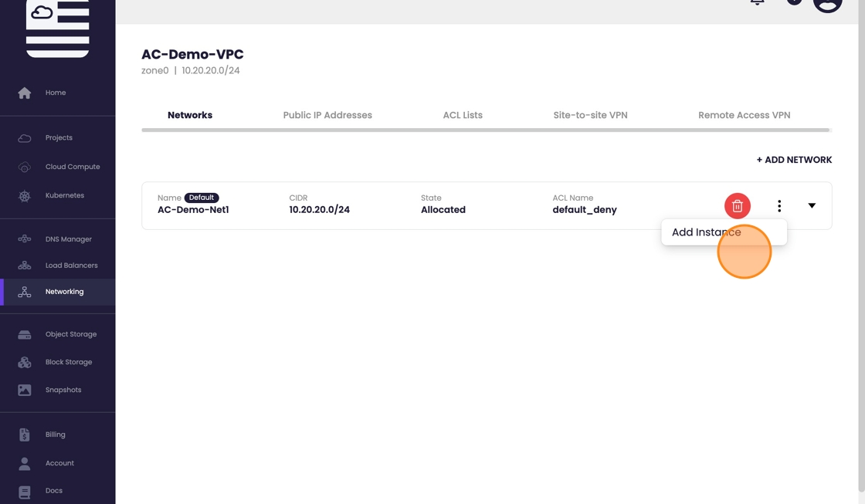Click the Kubernetes helm wheel icon
This screenshot has width=865, height=504.
coord(25,196)
